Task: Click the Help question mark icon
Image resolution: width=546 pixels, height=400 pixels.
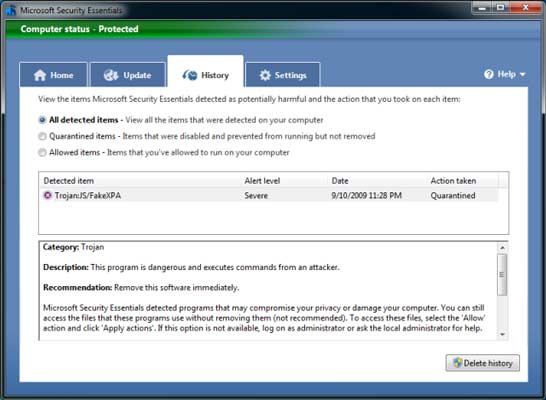Action: [489, 74]
